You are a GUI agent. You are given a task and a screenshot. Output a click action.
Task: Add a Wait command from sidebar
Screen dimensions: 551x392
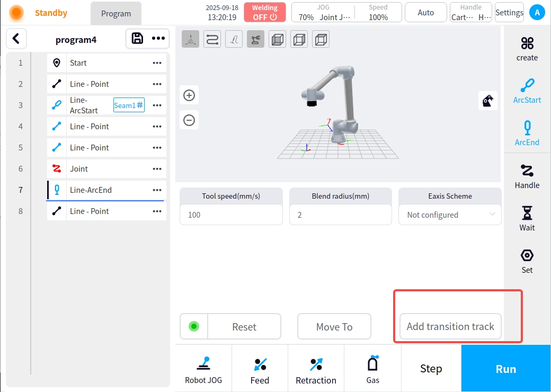[x=527, y=218]
